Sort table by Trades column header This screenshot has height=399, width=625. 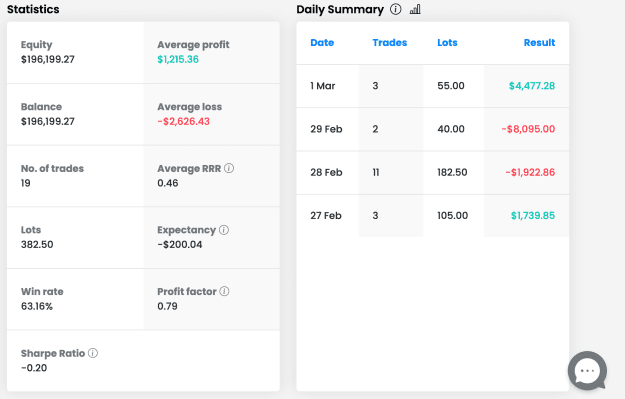pyautogui.click(x=389, y=43)
